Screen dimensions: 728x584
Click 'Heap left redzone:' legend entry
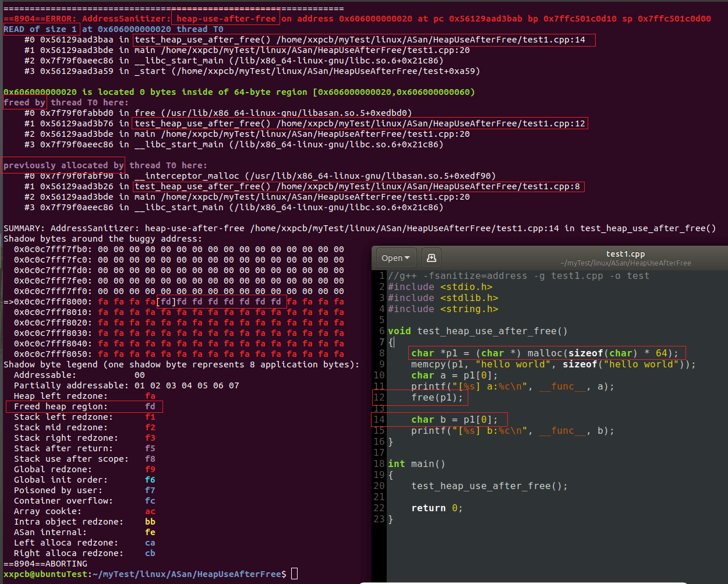[x=84, y=396]
